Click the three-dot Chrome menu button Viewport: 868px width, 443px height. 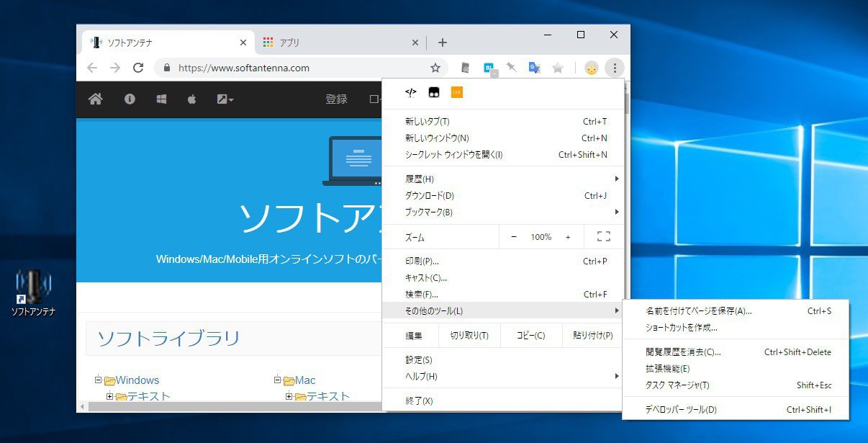(x=615, y=68)
